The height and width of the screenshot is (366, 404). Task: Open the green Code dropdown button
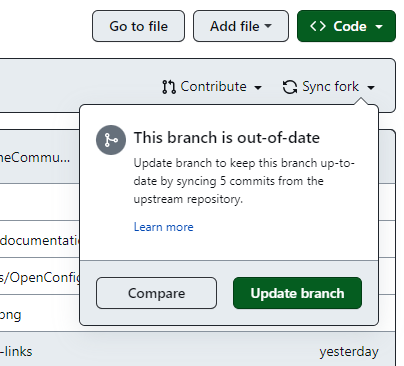346,26
